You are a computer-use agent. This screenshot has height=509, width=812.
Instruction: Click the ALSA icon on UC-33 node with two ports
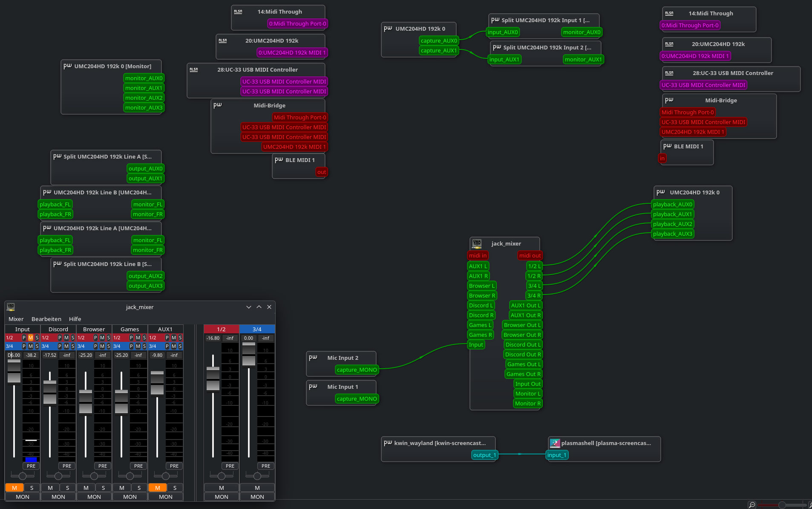pyautogui.click(x=194, y=69)
